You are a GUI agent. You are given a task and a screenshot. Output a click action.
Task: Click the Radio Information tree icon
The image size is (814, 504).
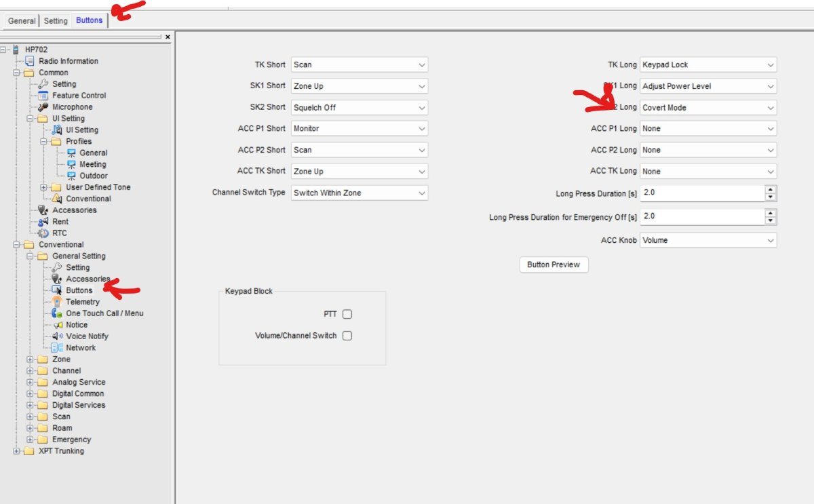click(30, 61)
